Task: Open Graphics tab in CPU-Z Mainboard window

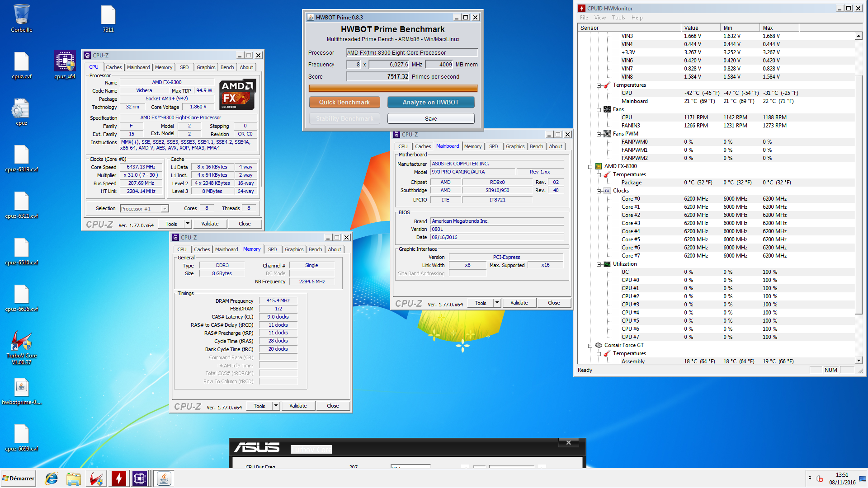Action: pos(515,146)
